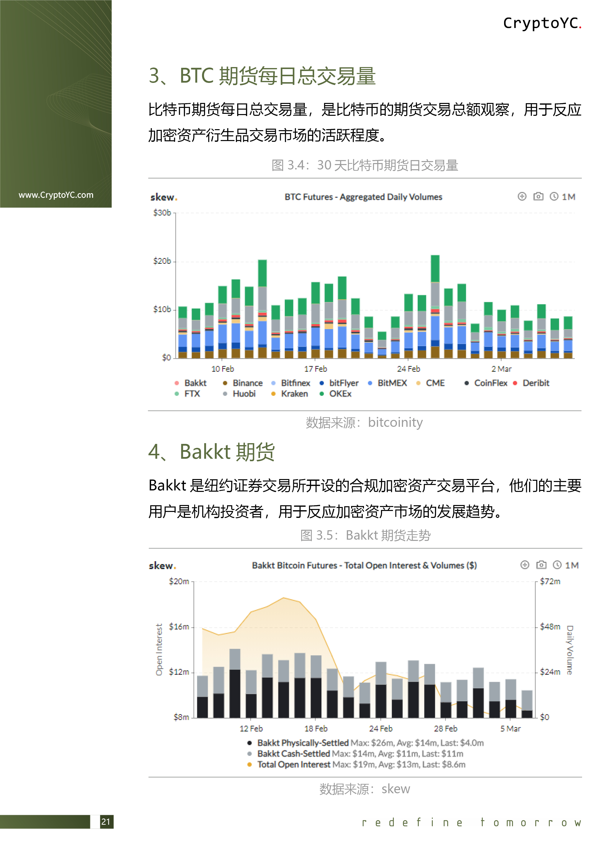Toggle Deribit legend entry
This screenshot has height=868, width=614.
pos(531,383)
